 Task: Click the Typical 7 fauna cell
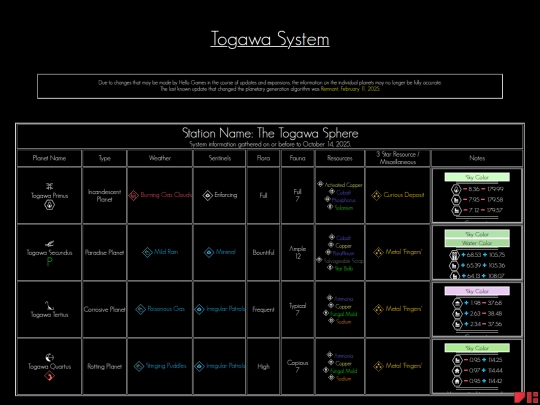click(298, 309)
